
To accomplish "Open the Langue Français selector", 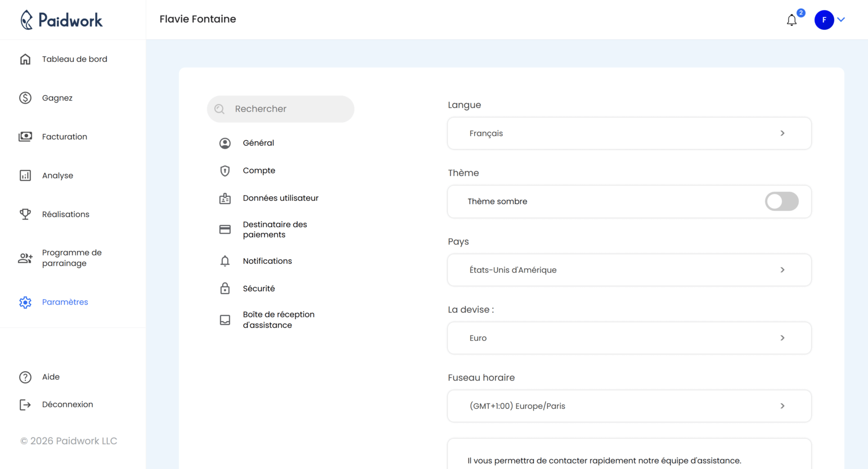I will (x=628, y=133).
